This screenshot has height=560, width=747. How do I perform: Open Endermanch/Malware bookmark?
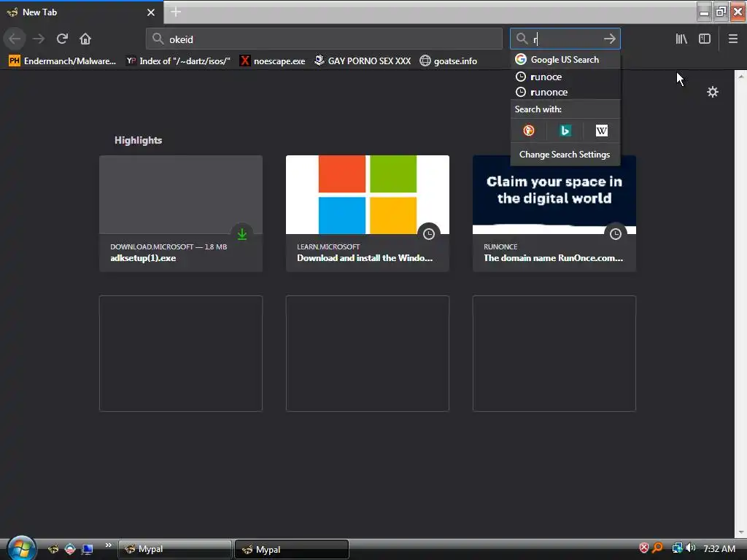(63, 61)
